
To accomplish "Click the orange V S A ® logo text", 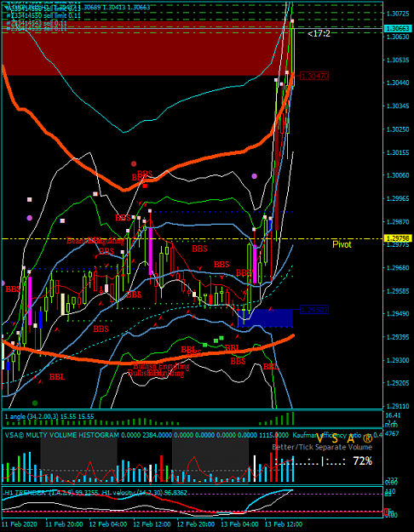I will click(x=343, y=439).
